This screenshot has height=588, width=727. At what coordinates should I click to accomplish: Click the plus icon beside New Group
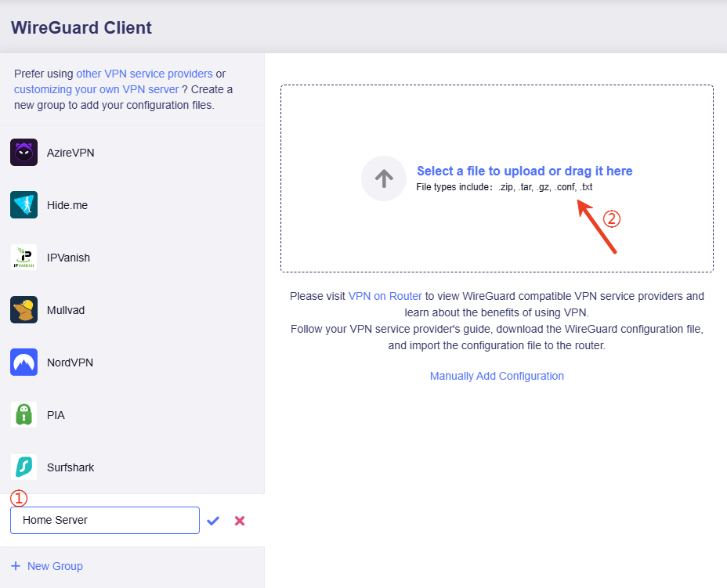click(16, 566)
